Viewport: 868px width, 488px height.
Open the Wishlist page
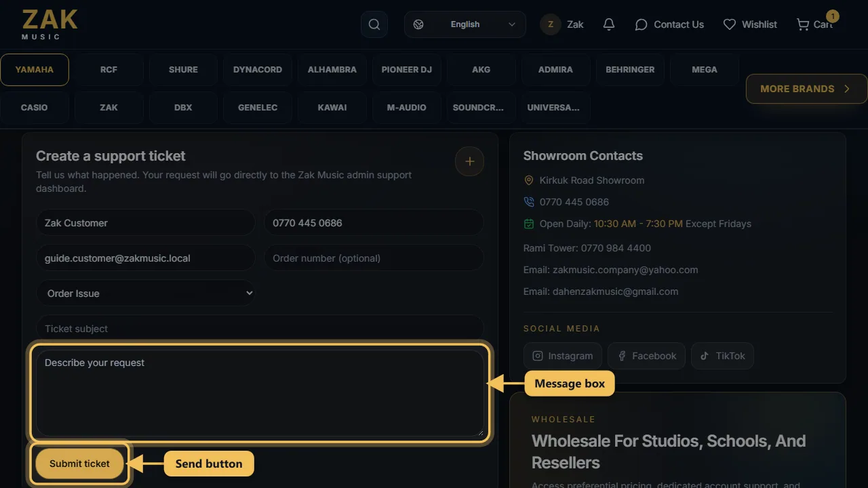[750, 24]
